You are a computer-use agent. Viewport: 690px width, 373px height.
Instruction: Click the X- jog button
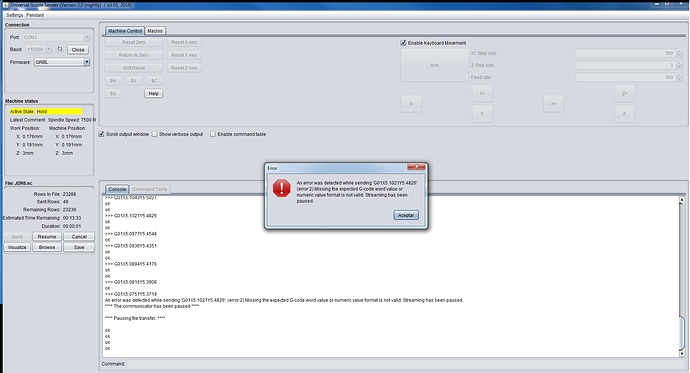(x=411, y=104)
